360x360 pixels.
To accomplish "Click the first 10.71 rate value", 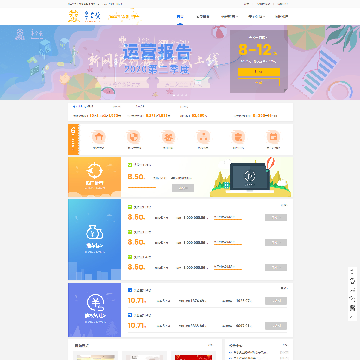I will [x=137, y=301].
